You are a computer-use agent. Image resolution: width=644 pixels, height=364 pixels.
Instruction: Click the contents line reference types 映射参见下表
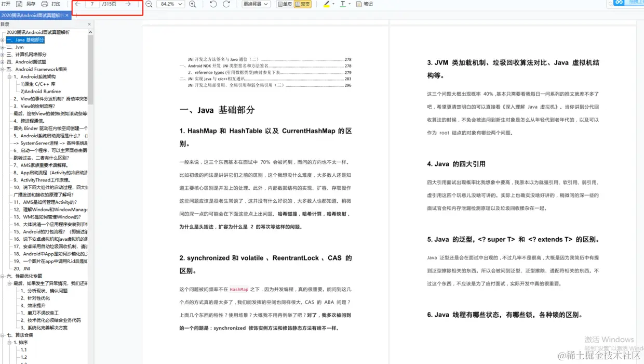(270, 73)
